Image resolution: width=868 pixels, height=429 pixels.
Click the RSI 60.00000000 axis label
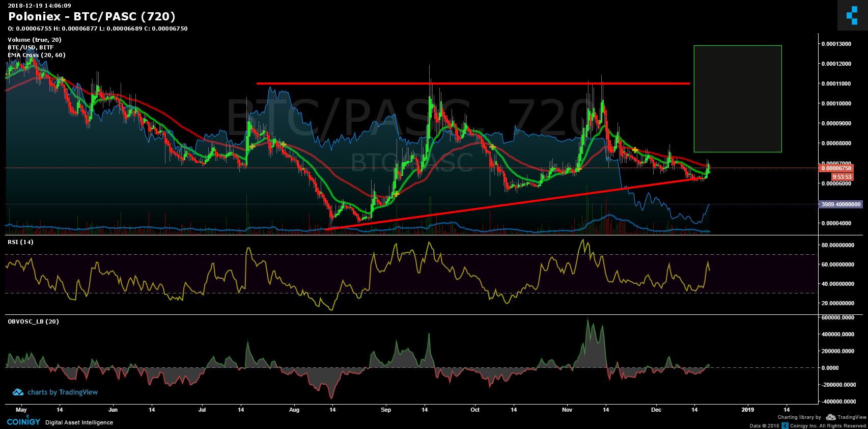click(837, 264)
